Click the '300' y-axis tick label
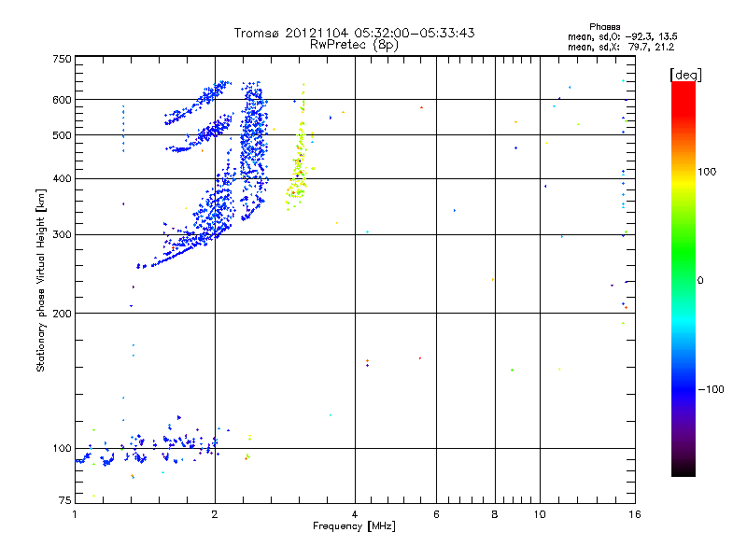The height and width of the screenshot is (560, 747). (62, 235)
